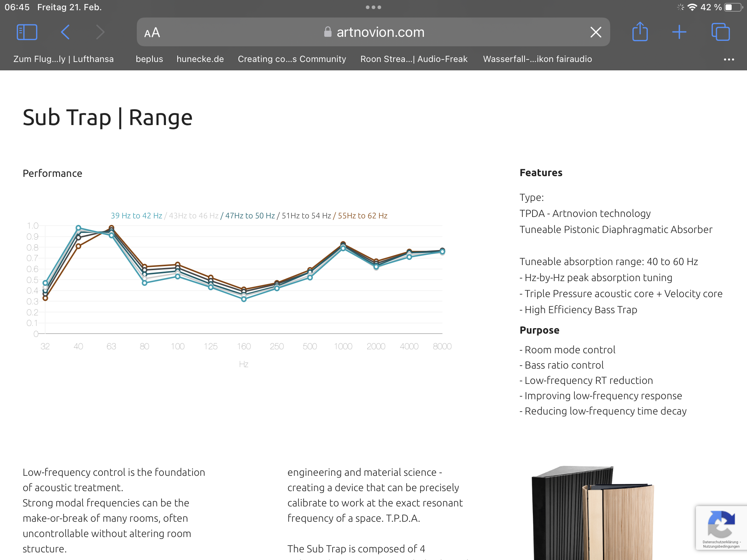Tap the 1.0 label on y-axis

pos(33,226)
